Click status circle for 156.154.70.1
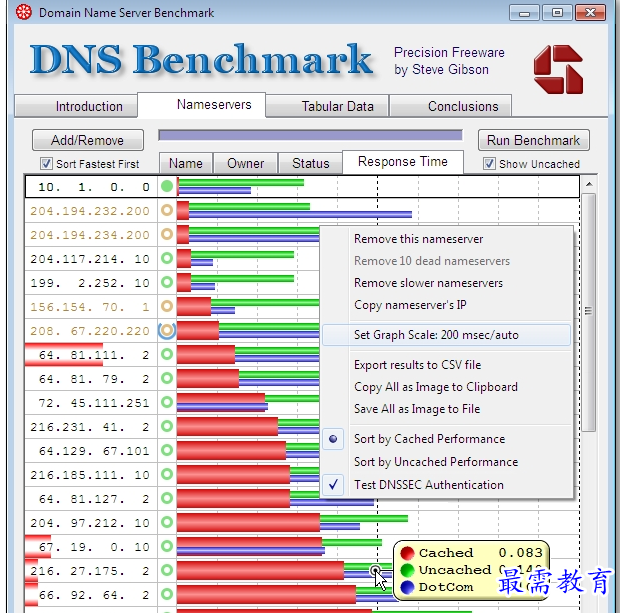 [167, 306]
